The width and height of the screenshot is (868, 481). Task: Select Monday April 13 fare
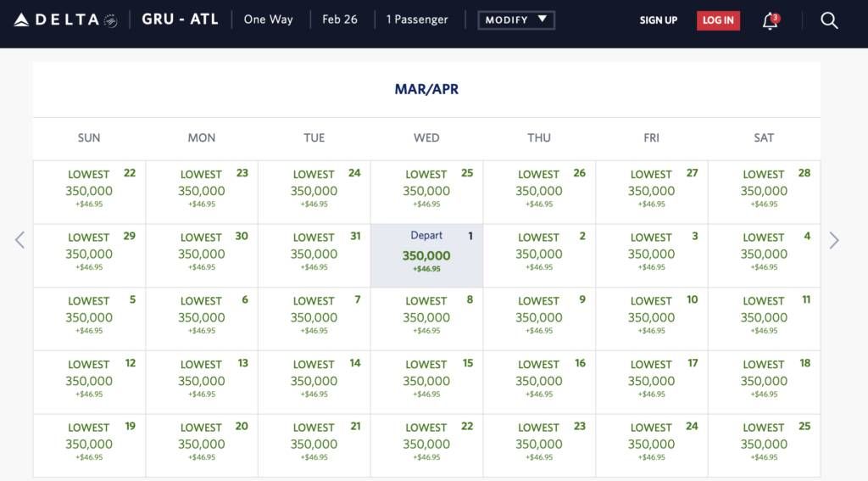pyautogui.click(x=202, y=383)
